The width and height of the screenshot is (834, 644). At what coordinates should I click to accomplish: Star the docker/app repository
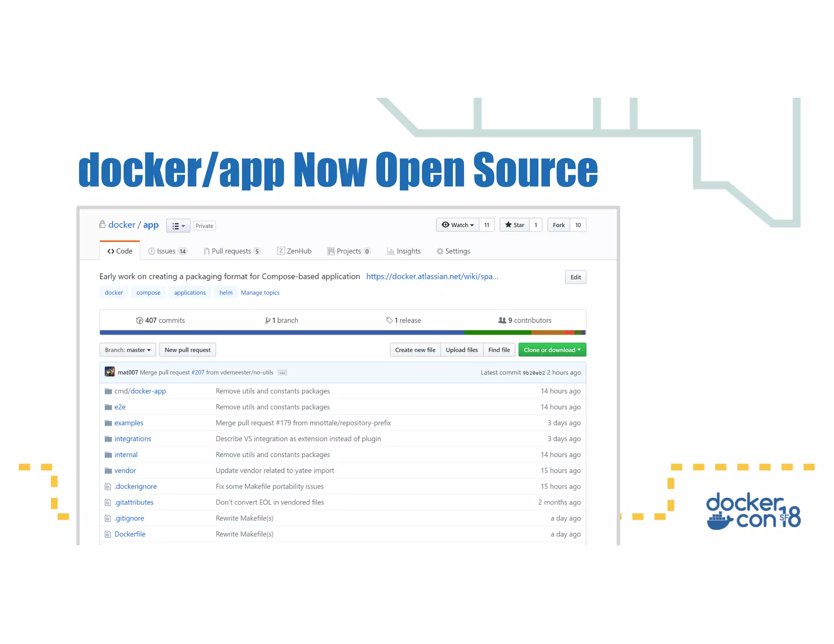pos(515,225)
